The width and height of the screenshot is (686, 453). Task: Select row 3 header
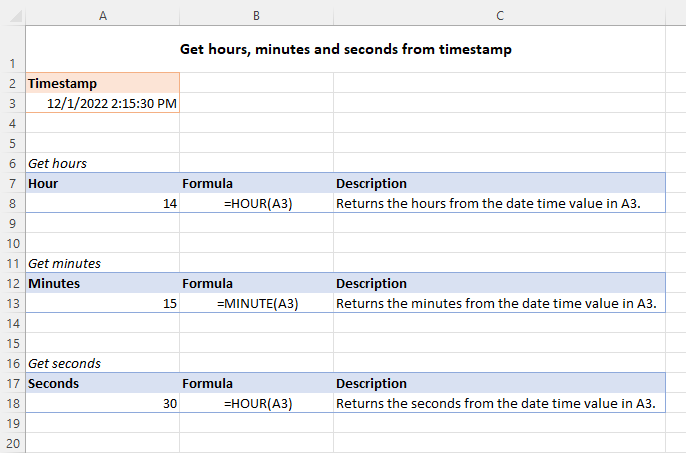coord(12,103)
